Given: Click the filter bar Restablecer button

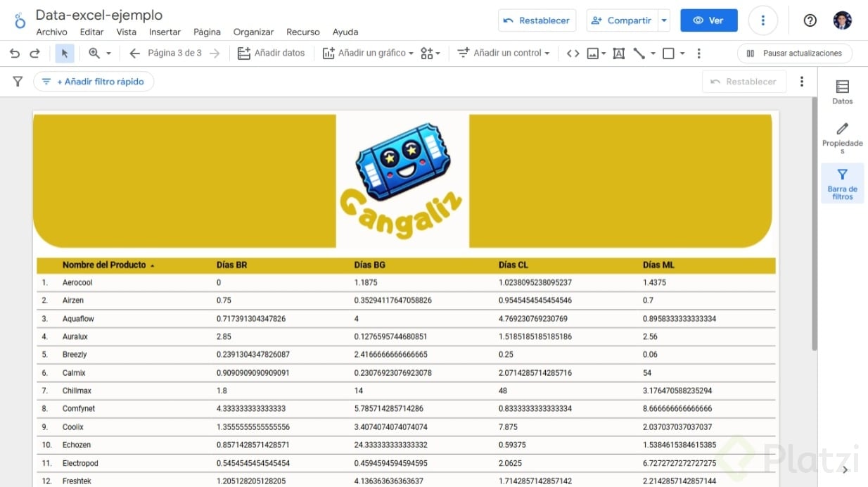Looking at the screenshot, I should coord(744,82).
